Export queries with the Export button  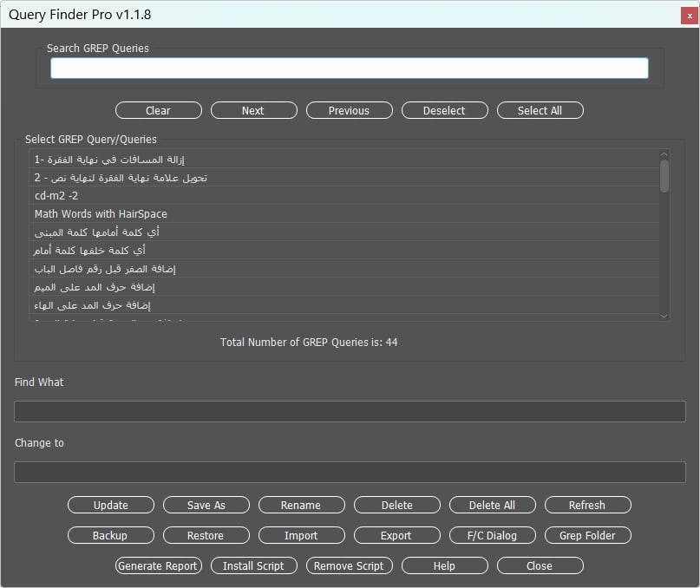coord(396,535)
